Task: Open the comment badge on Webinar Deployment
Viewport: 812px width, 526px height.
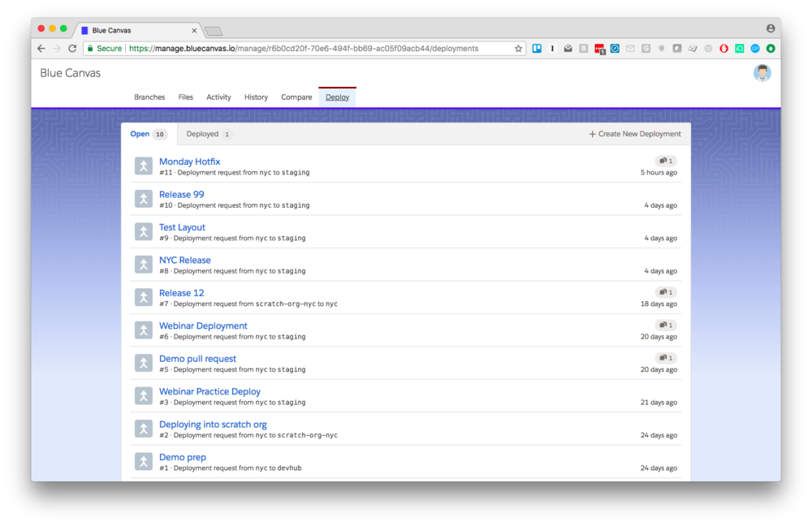Action: tap(666, 326)
